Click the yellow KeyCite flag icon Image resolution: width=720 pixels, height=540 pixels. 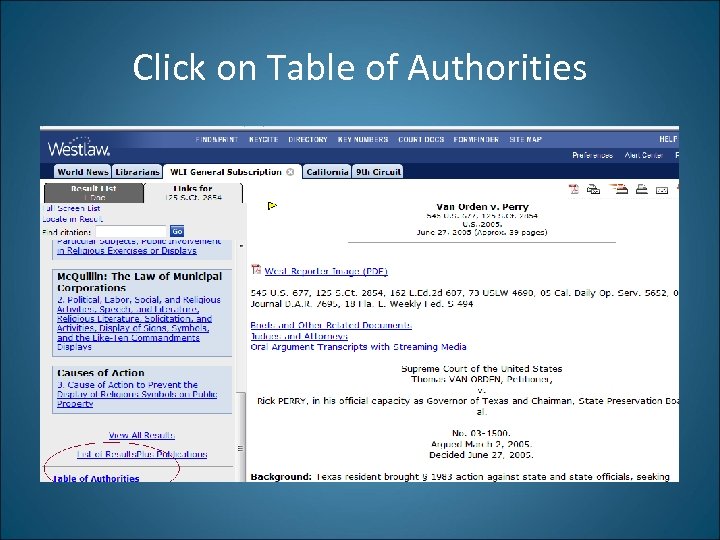272,206
